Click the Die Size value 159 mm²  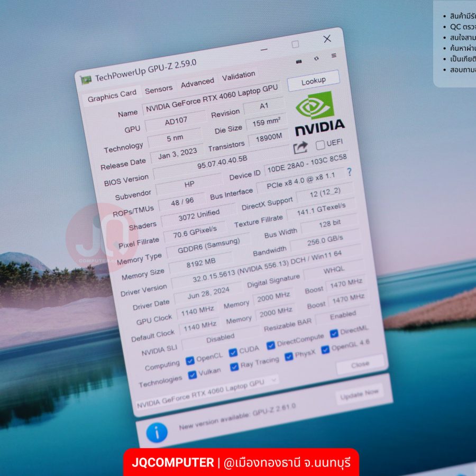coord(266,123)
